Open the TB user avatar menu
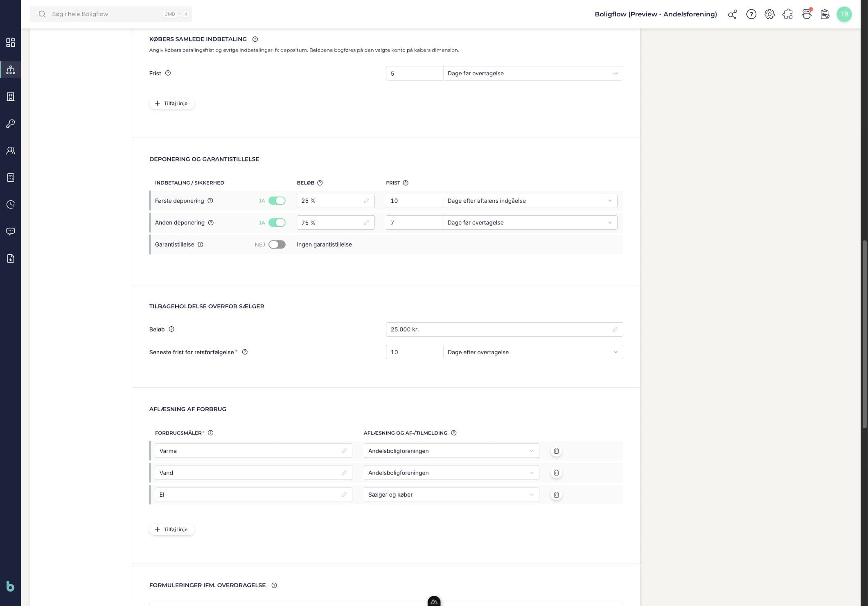This screenshot has height=606, width=868. coord(844,14)
